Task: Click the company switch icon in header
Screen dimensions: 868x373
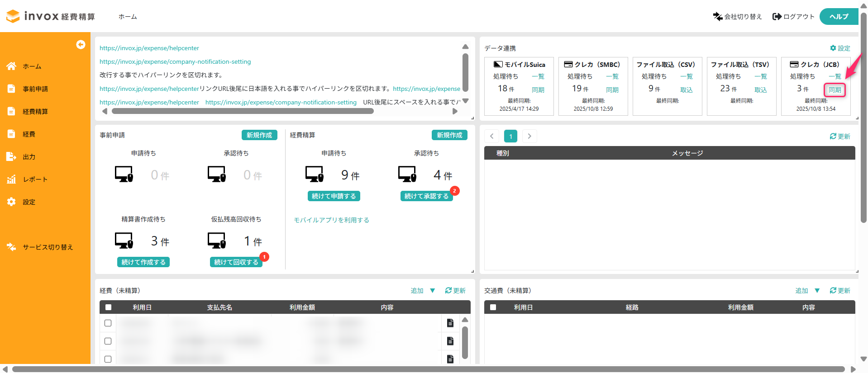Action: pyautogui.click(x=717, y=17)
